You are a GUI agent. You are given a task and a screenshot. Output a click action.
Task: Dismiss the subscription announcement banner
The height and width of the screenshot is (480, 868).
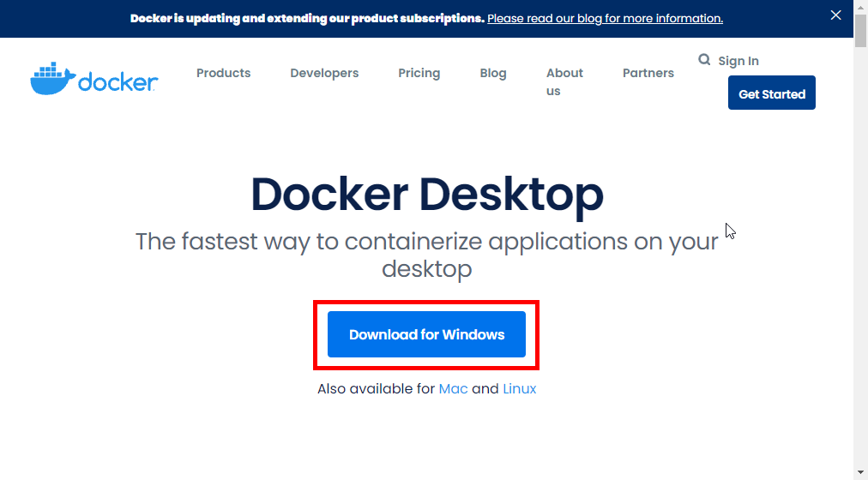click(x=836, y=15)
